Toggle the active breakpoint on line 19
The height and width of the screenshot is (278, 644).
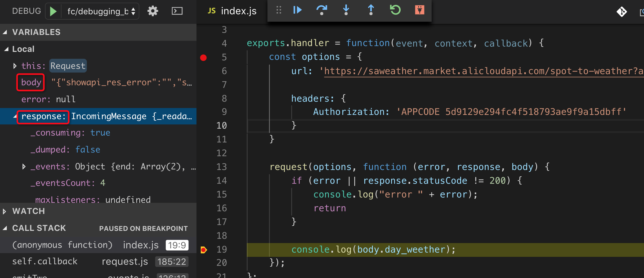point(204,250)
